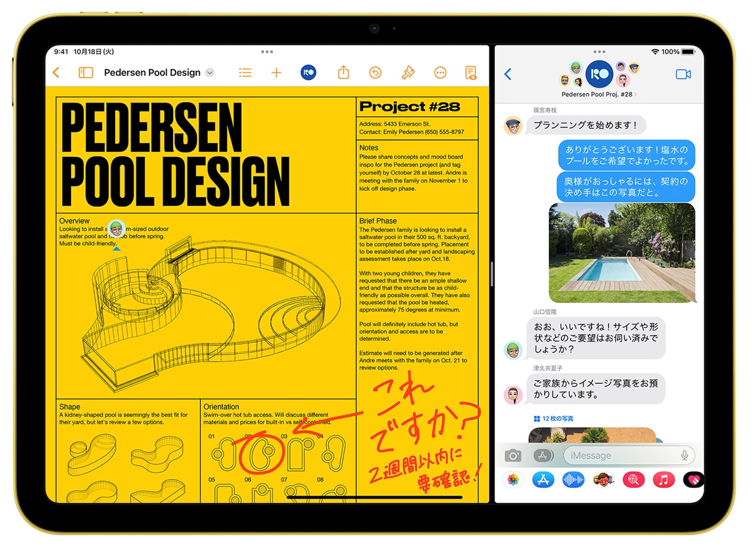Open the Format paintbrush panel

pos(408,73)
